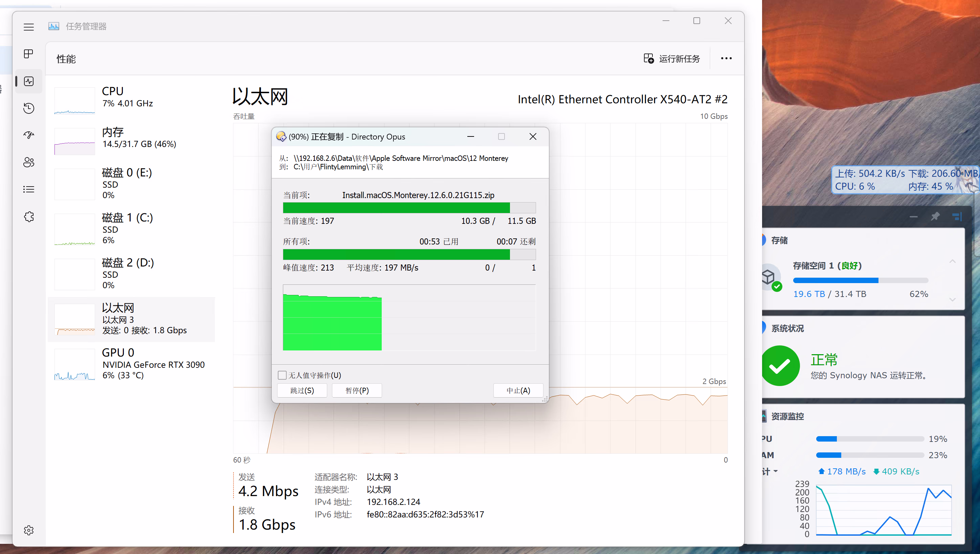Click the pin icon on Synology widget
Image resolution: width=980 pixels, height=554 pixels.
pyautogui.click(x=935, y=217)
